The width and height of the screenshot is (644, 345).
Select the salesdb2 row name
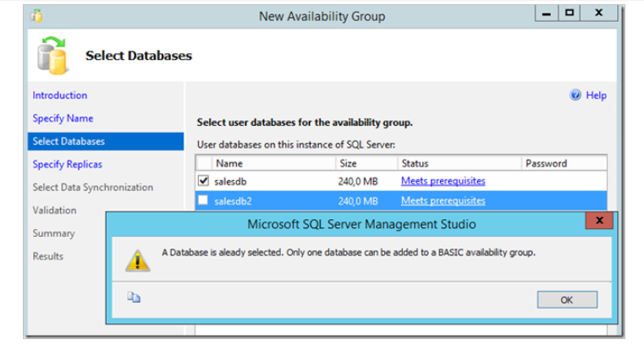(233, 201)
